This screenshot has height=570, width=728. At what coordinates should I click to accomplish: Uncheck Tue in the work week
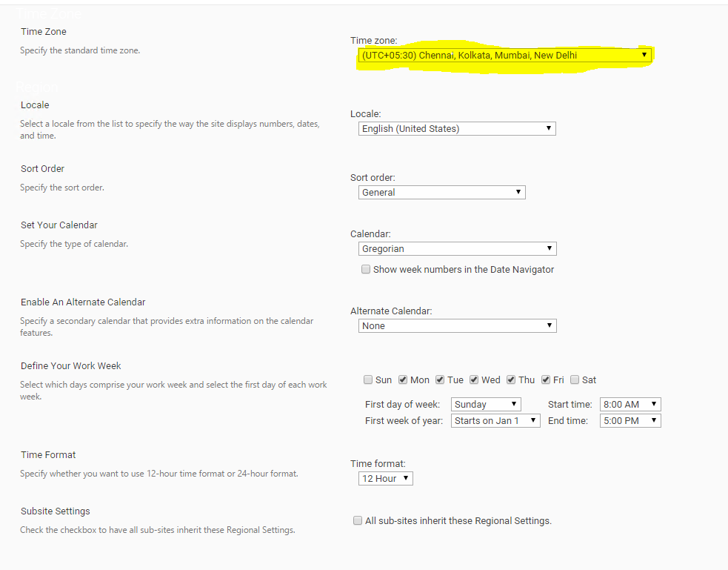click(439, 380)
